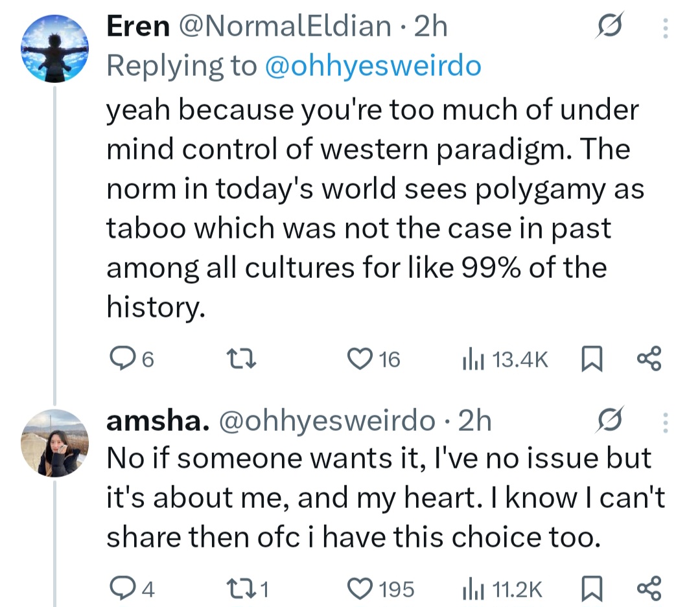This screenshot has height=607, width=700.
Task: Open amsha's profile picture
Action: point(54,442)
